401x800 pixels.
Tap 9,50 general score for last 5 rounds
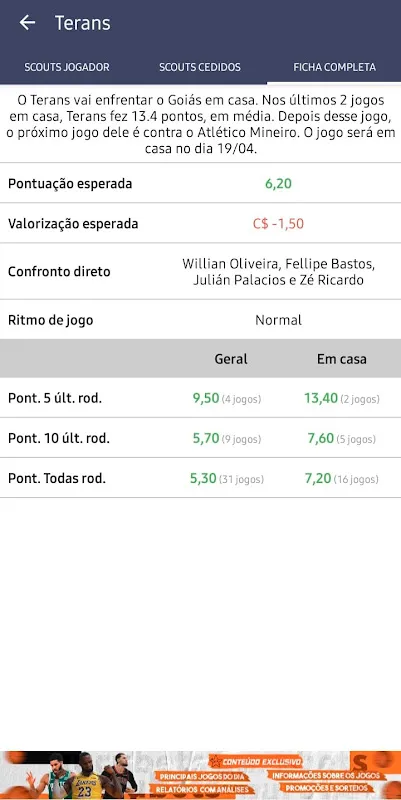pos(206,398)
